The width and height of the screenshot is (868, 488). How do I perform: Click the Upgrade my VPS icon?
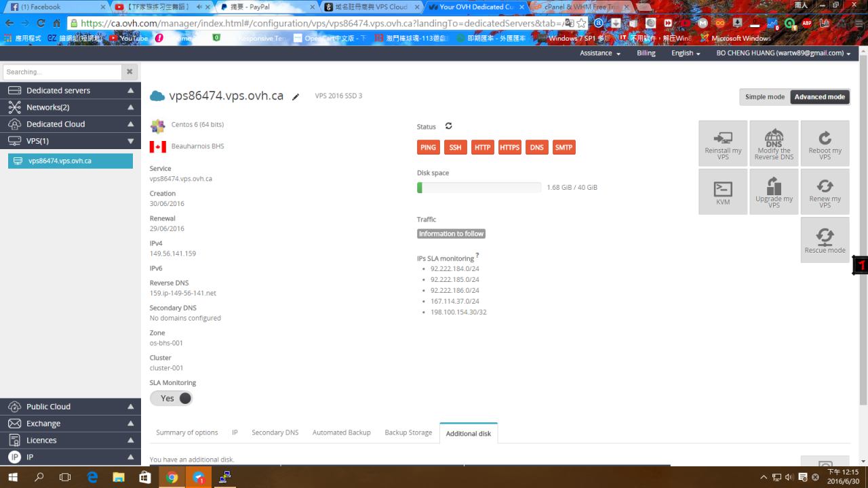774,192
